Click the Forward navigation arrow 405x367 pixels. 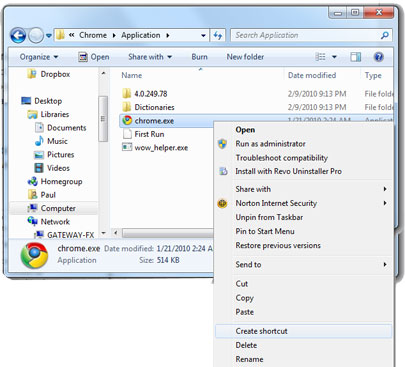[x=35, y=35]
